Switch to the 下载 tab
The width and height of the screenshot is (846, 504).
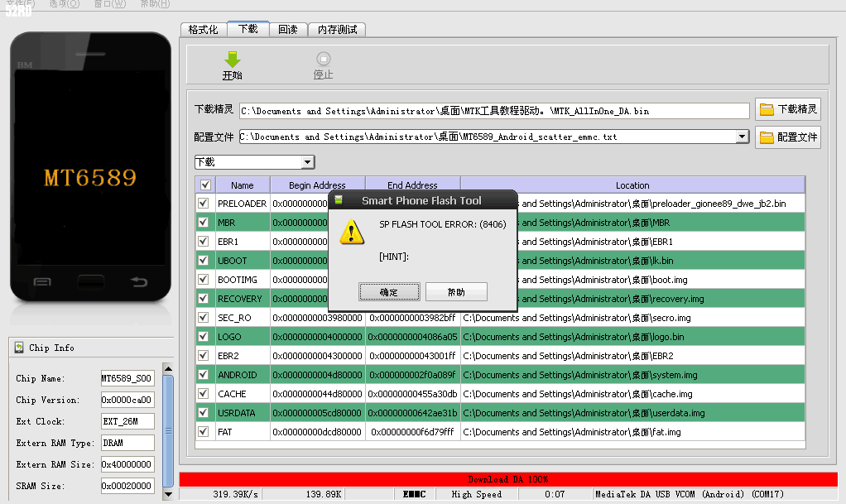[x=248, y=29]
